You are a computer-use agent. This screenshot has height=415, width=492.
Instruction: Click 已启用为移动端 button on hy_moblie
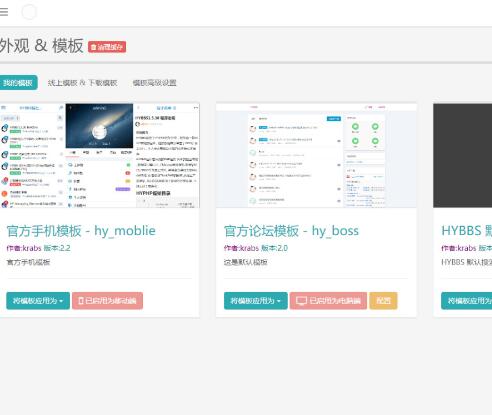click(x=107, y=301)
